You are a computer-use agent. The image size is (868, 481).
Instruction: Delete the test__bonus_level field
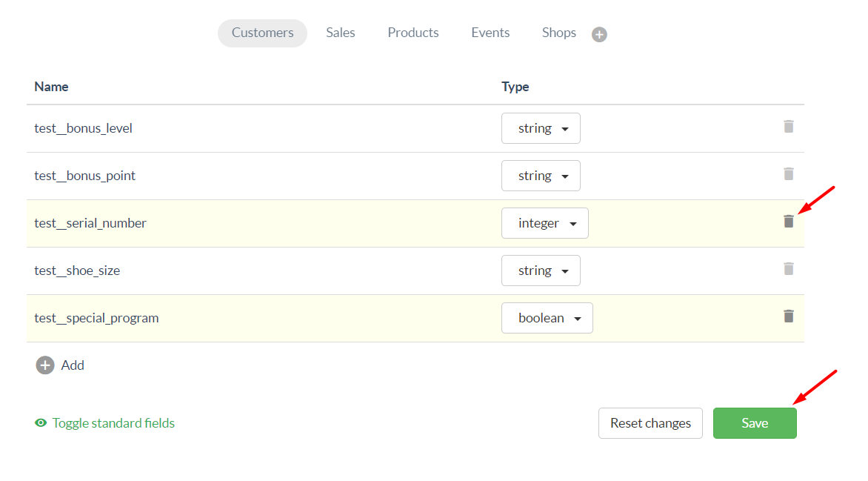click(x=789, y=127)
